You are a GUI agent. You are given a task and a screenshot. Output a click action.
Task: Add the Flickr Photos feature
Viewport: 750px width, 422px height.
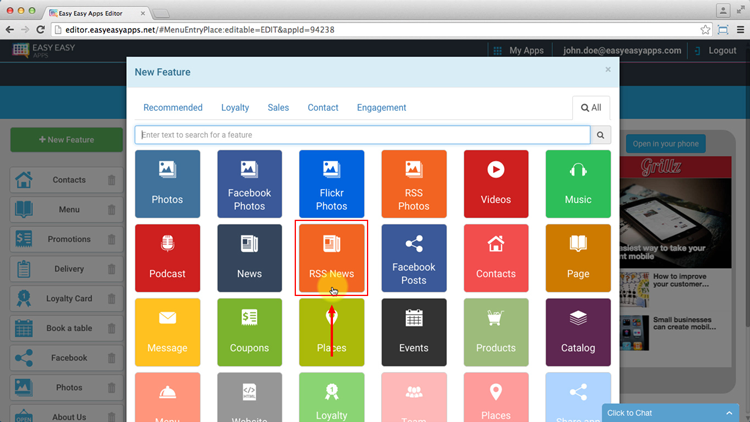[x=331, y=184]
